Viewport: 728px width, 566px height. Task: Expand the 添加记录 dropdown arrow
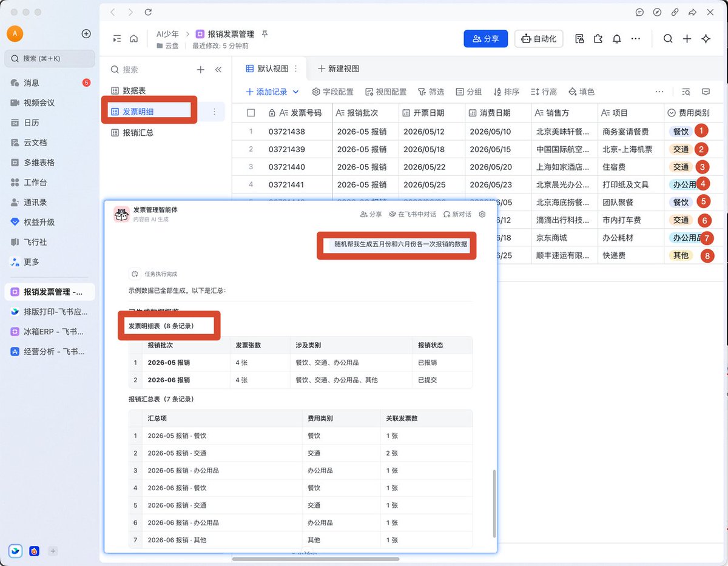pos(296,92)
